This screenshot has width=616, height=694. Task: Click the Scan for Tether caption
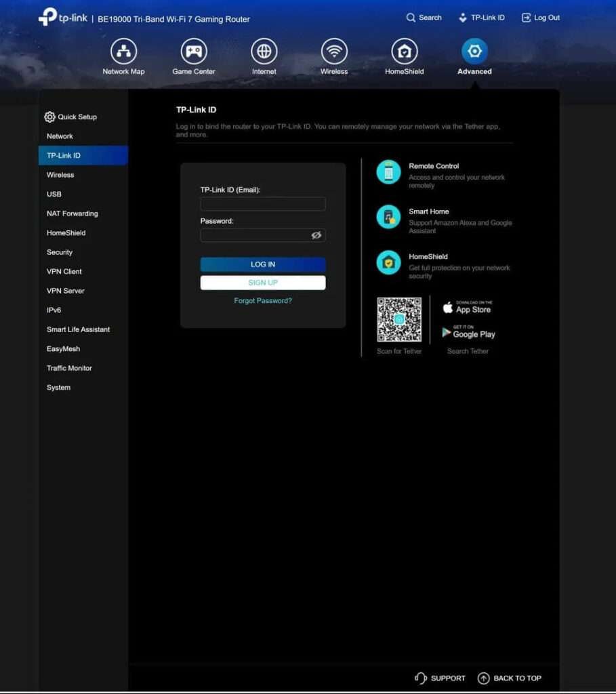(399, 351)
